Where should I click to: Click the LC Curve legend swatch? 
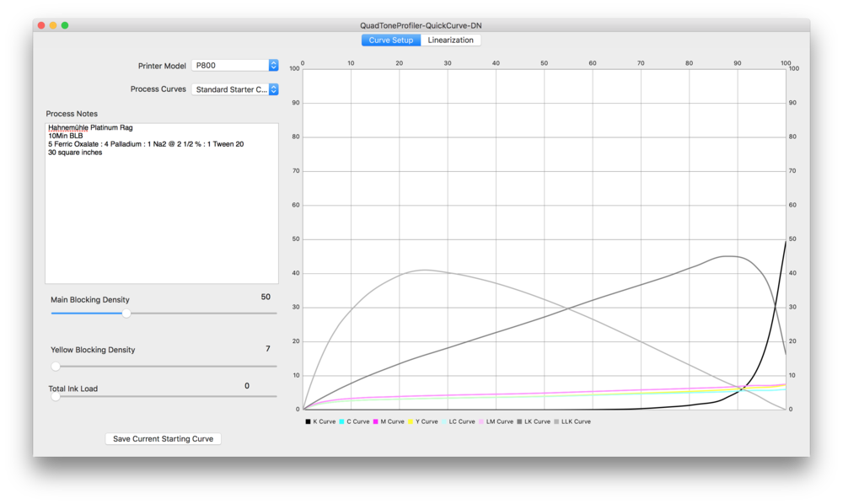click(444, 421)
